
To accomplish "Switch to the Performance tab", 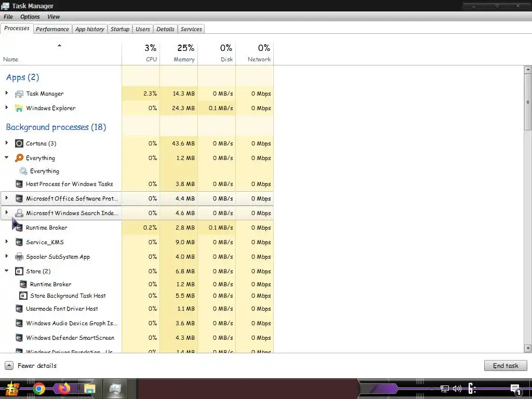I will [52, 29].
